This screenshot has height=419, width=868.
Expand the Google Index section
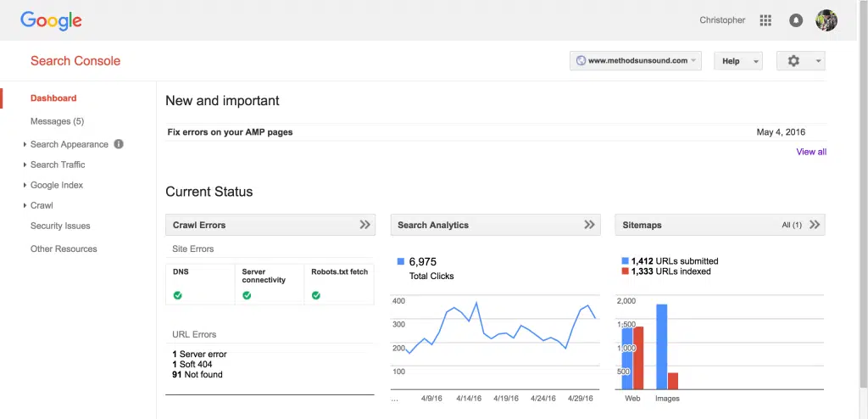(x=57, y=185)
